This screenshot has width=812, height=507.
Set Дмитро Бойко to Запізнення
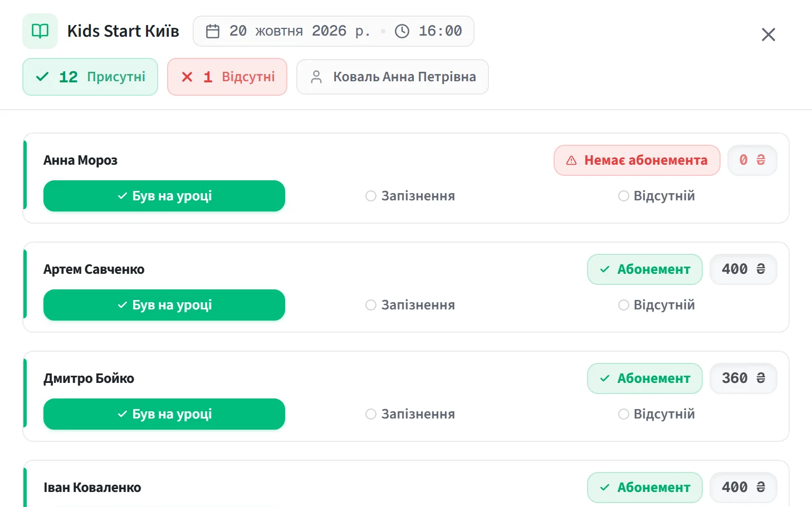click(410, 414)
